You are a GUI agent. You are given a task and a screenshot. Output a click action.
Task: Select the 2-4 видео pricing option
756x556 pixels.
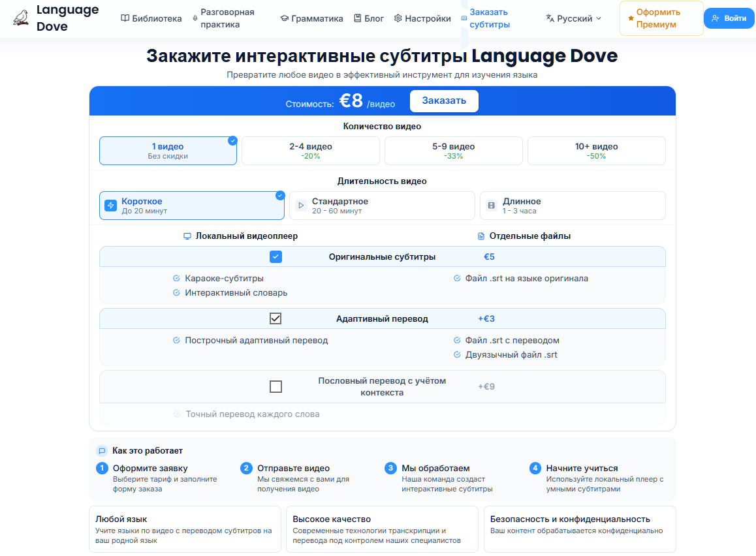(310, 150)
